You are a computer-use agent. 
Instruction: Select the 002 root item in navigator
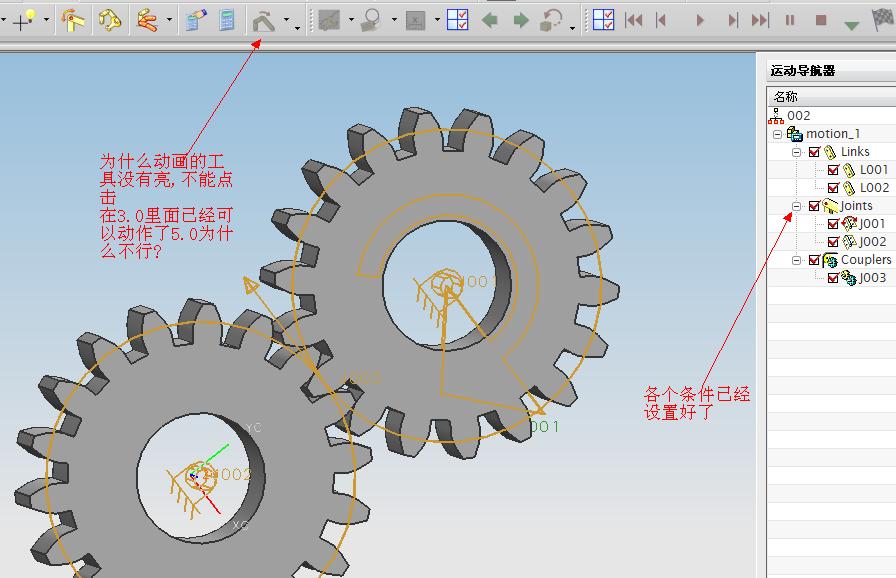[798, 116]
